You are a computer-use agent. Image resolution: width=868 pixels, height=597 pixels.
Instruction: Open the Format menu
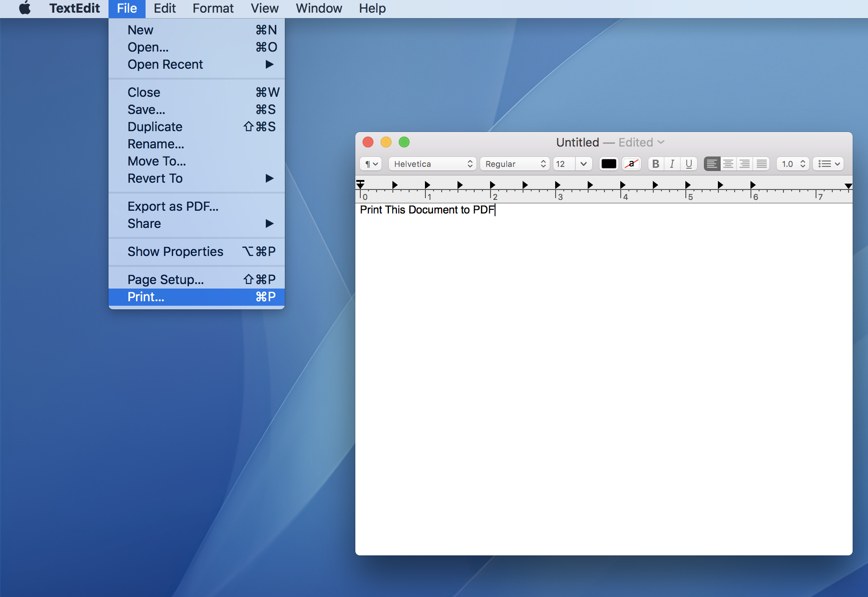[213, 8]
